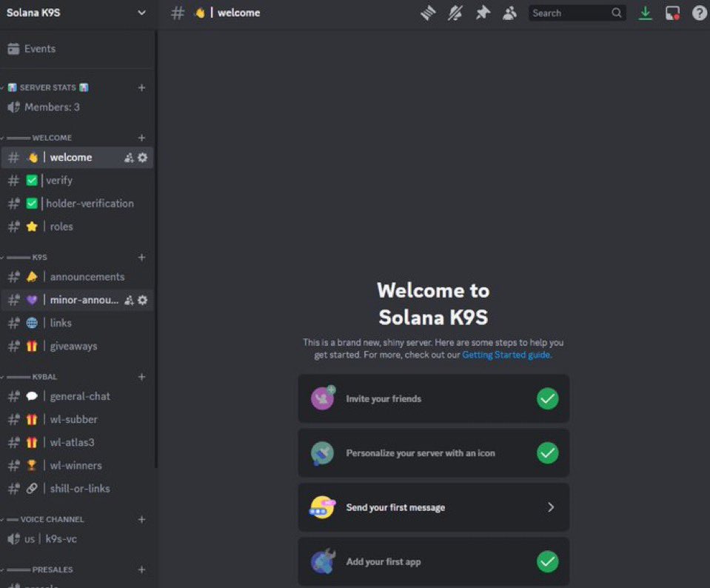Open the minor-annou... channel
The image size is (710, 588).
tap(77, 300)
